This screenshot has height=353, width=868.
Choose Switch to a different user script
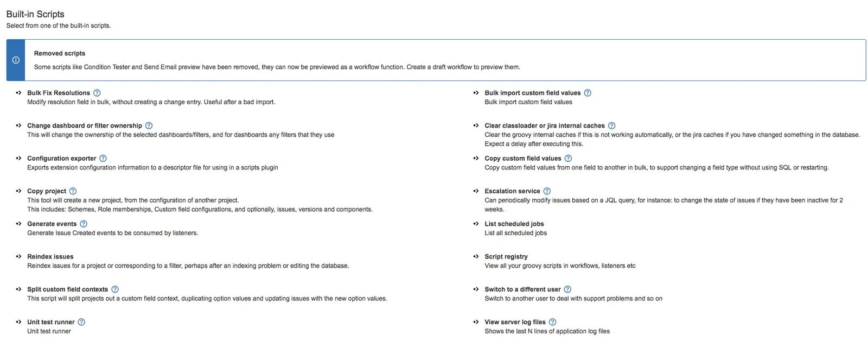522,289
